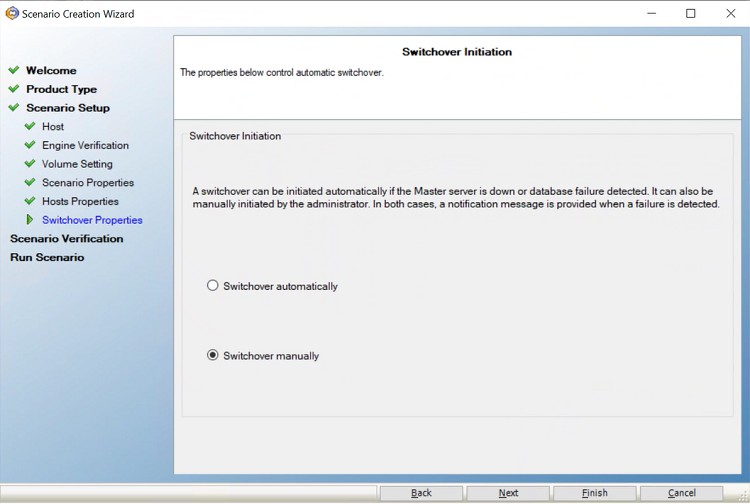Viewport: 750px width, 504px height.
Task: Select the Engine Verification sub-step
Action: pos(85,145)
